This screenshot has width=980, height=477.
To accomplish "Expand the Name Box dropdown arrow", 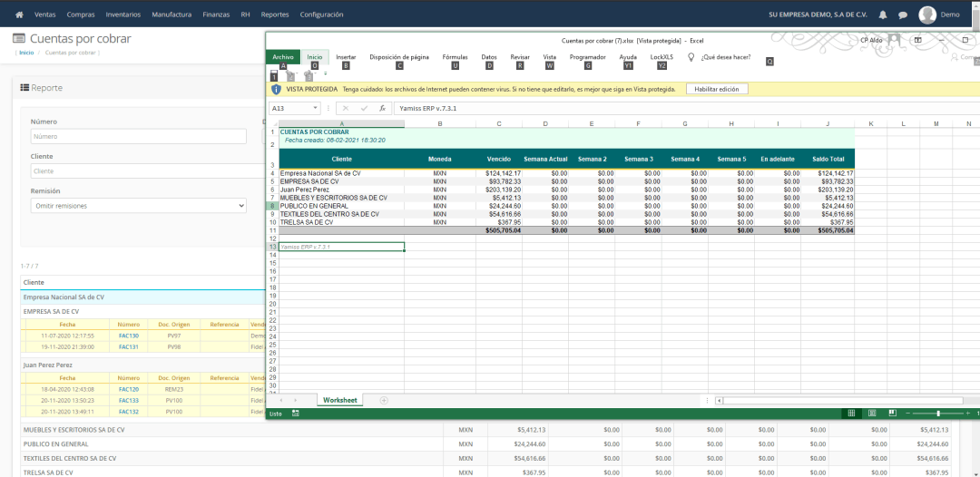I will click(315, 108).
